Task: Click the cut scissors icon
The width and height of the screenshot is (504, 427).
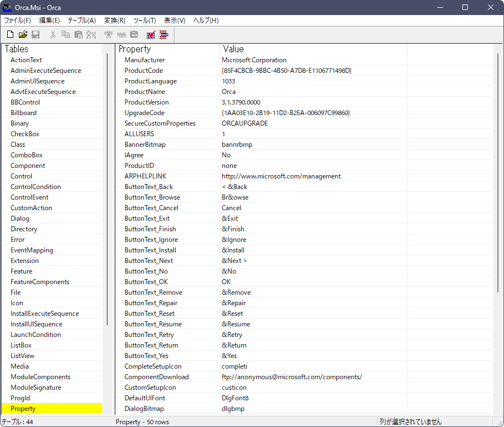Action: point(53,34)
